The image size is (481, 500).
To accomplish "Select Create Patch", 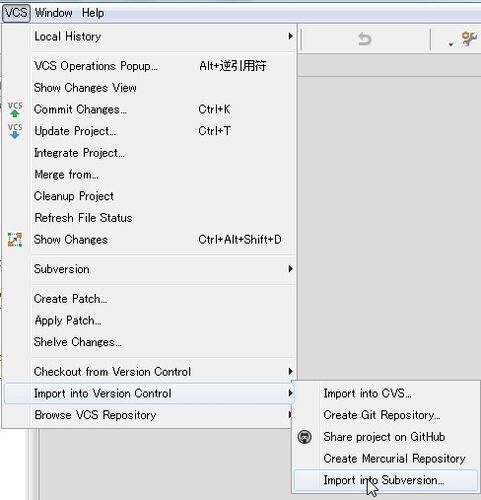I will coord(150,299).
